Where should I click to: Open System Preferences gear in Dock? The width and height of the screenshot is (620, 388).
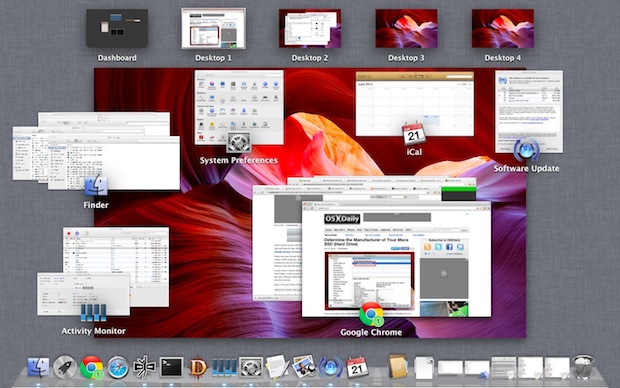251,368
